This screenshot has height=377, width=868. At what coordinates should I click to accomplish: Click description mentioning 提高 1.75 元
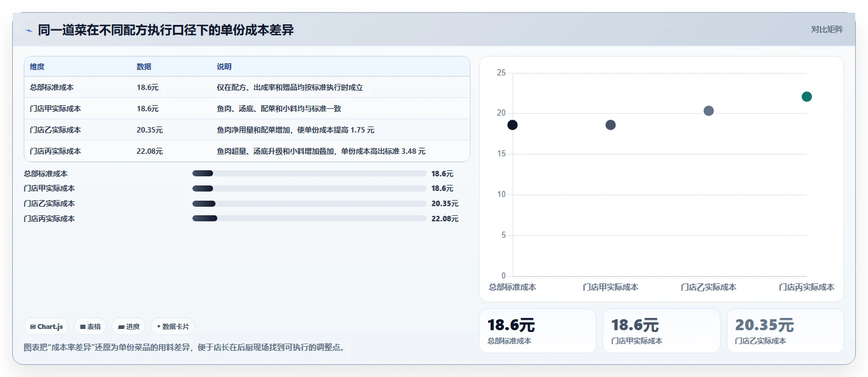pyautogui.click(x=296, y=130)
